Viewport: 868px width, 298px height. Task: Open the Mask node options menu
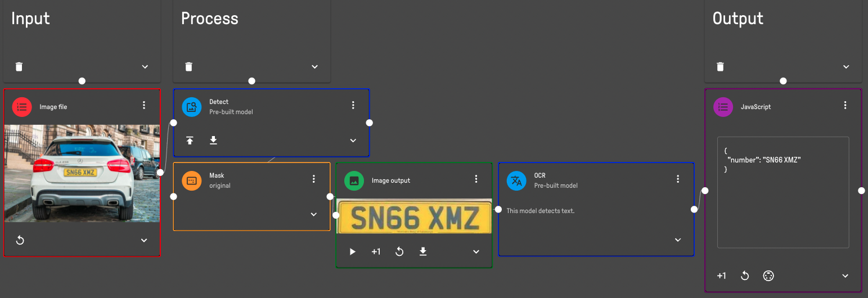click(x=314, y=179)
